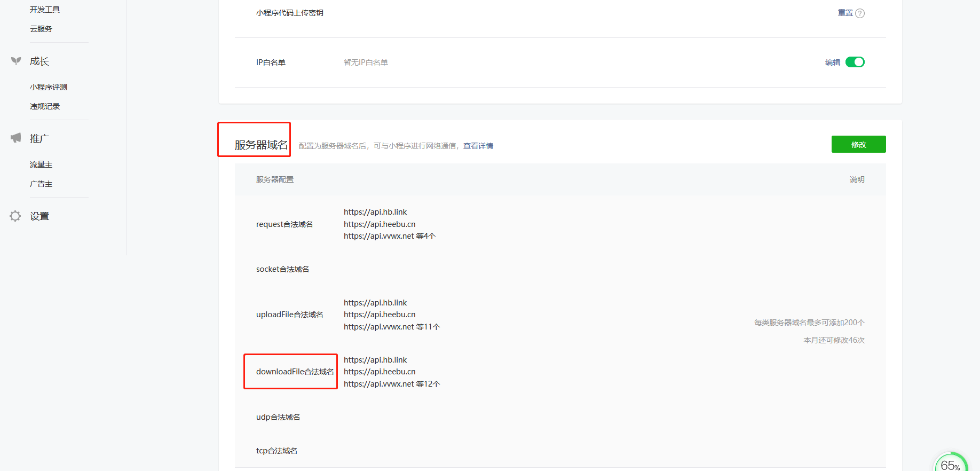The height and width of the screenshot is (471, 980).
Task: Click the https://api.vvwx.net 等12个 entry
Action: coord(392,384)
